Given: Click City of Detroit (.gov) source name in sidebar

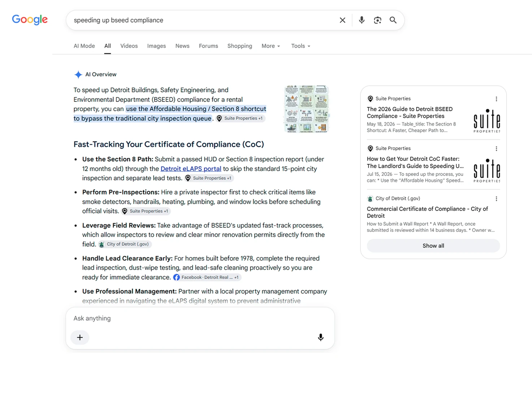Looking at the screenshot, I should (x=398, y=198).
